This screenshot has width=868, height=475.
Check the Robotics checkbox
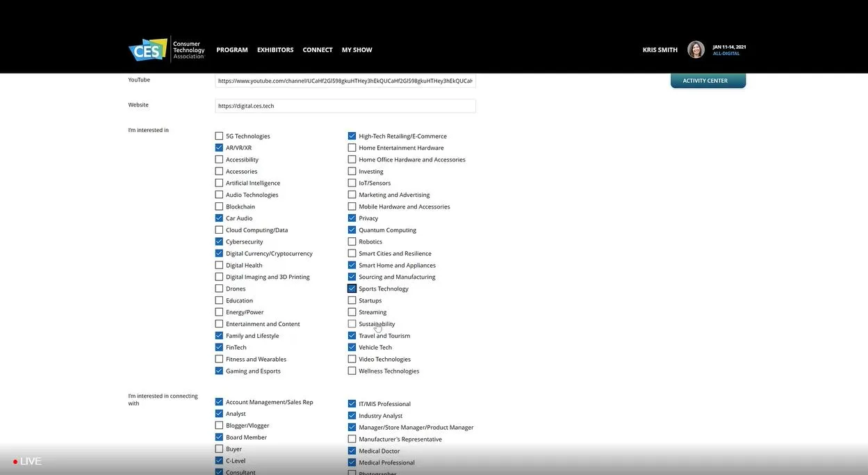[x=352, y=241]
